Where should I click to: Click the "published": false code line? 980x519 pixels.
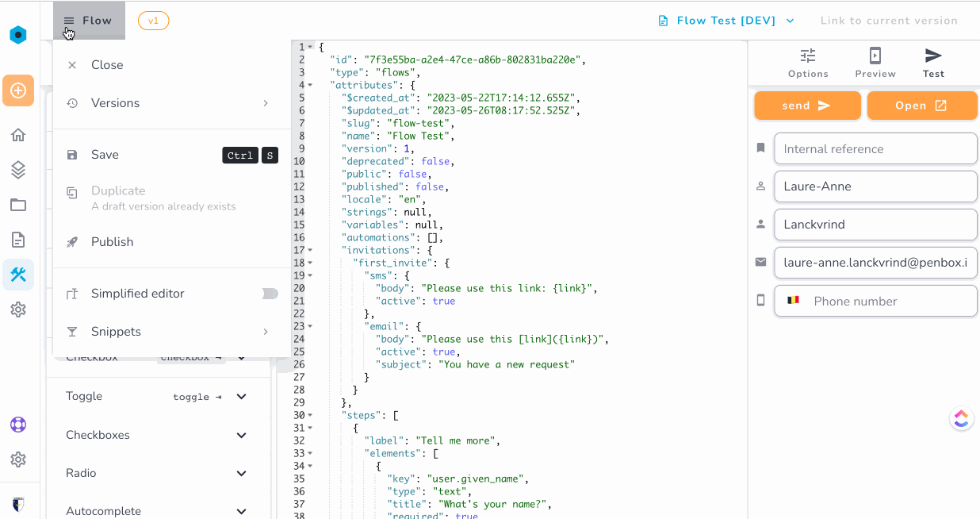tap(395, 186)
